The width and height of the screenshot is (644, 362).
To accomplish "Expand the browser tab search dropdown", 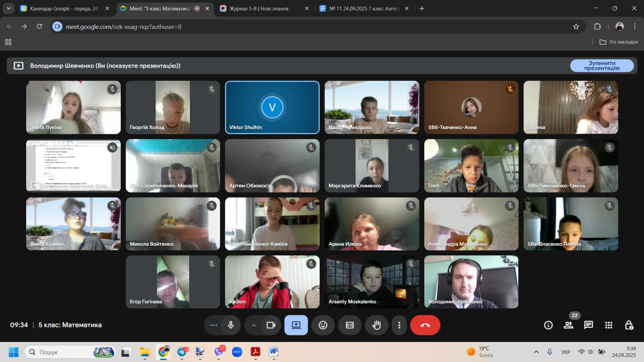I will [x=8, y=8].
